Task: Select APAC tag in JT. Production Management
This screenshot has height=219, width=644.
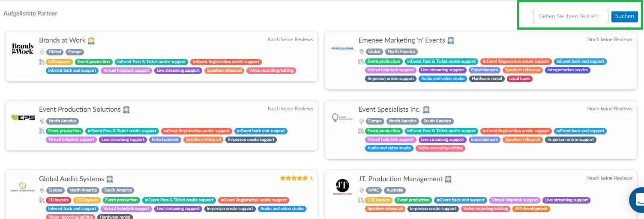Action: pos(374,190)
